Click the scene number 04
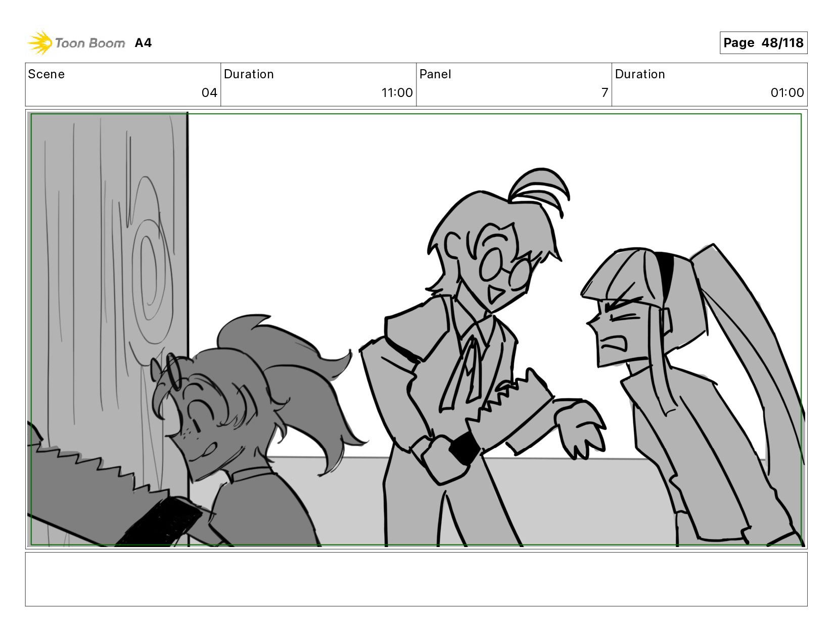Screen dimensions: 834x644 209,93
